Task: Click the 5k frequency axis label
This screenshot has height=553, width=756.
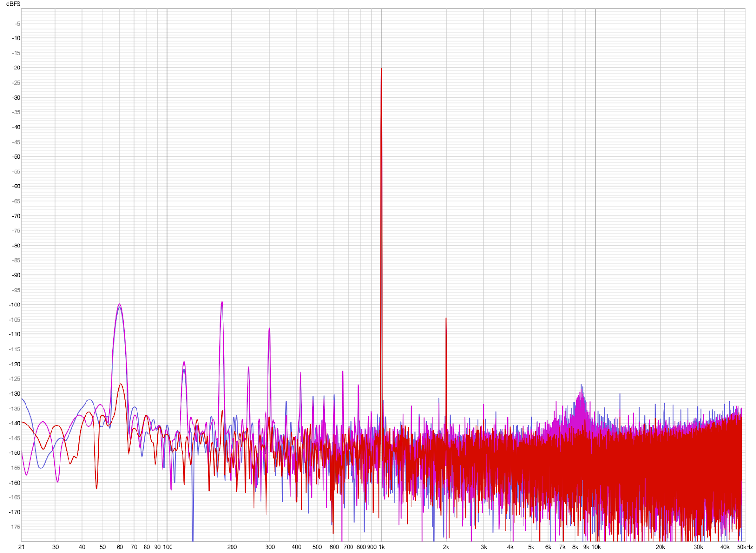Action: 531,547
